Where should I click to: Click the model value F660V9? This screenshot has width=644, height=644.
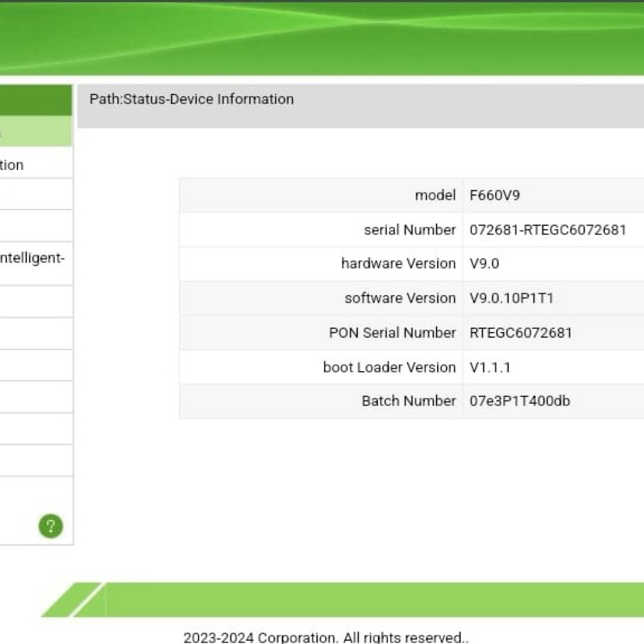pos(495,195)
